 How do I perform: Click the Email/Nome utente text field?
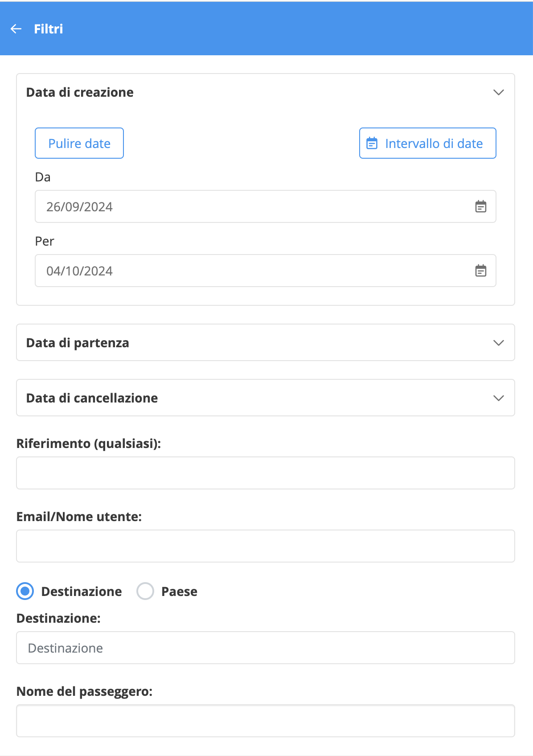coord(266,546)
